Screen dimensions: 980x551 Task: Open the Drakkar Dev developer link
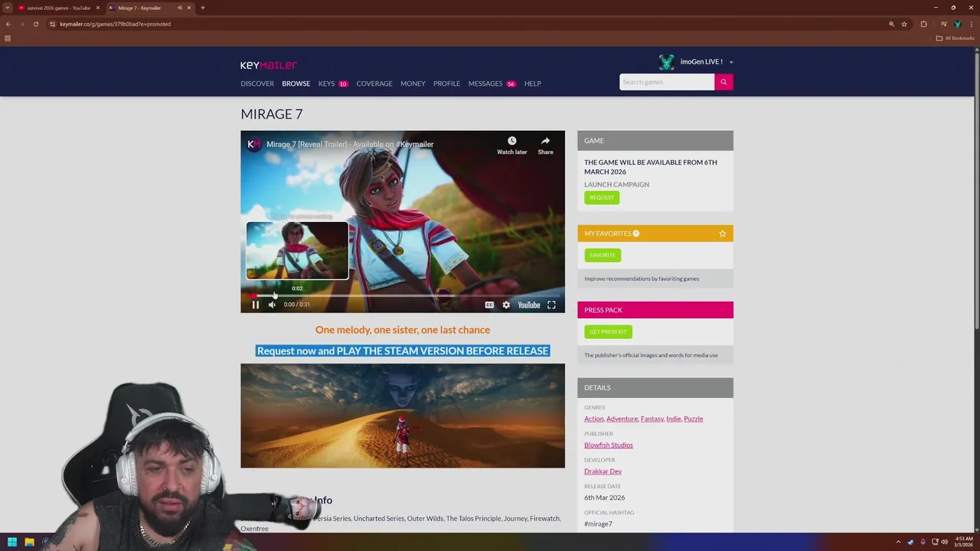[603, 471]
